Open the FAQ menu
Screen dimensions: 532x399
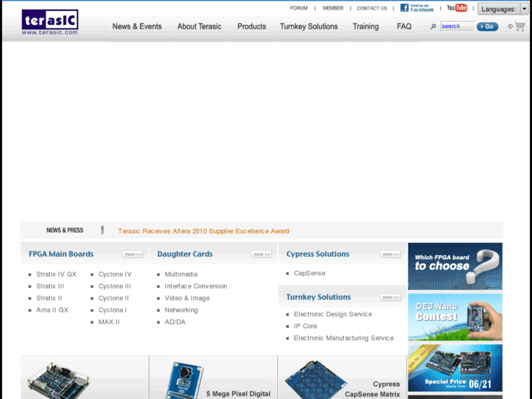404,26
